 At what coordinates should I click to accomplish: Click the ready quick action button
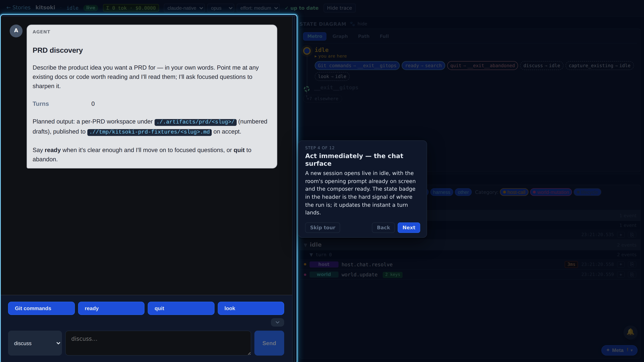[111, 308]
